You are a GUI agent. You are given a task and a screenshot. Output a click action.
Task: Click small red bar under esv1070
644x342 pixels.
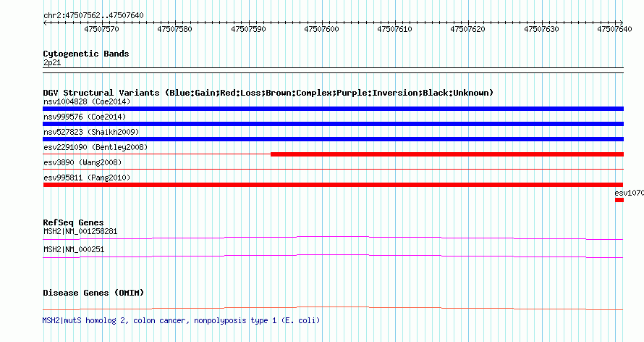click(619, 200)
